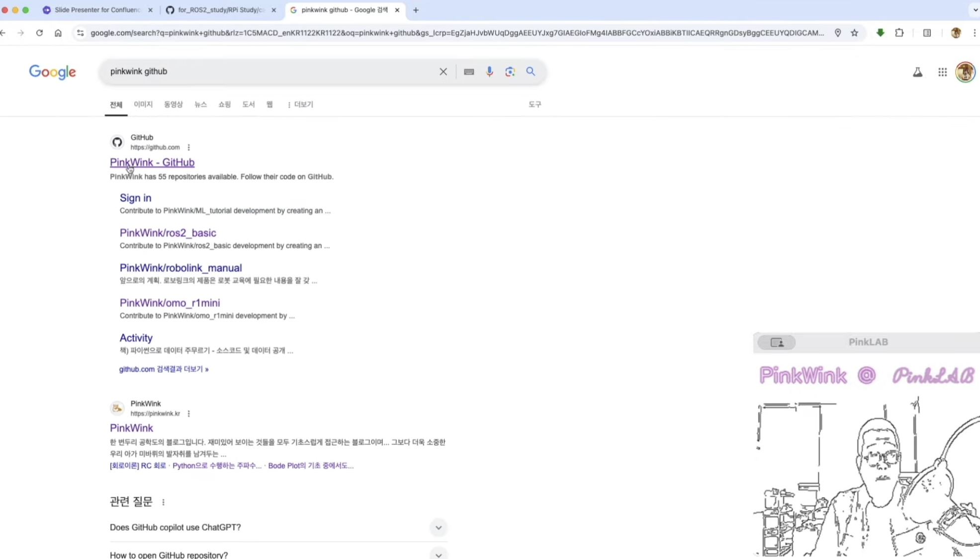Toggle the PinkLAB camera view button
This screenshot has width=980, height=559.
776,342
